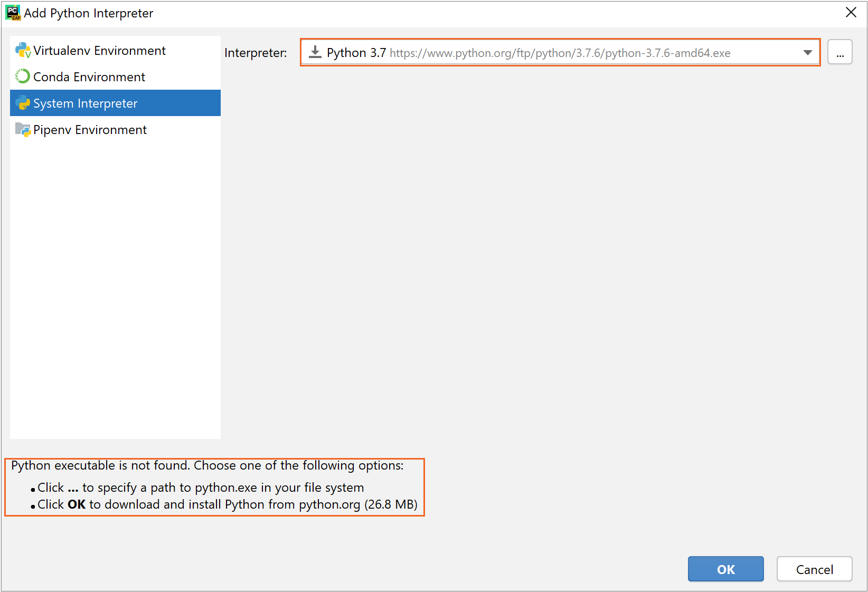The height and width of the screenshot is (592, 868).
Task: Select the Virtualenv Environment option
Action: 99,50
